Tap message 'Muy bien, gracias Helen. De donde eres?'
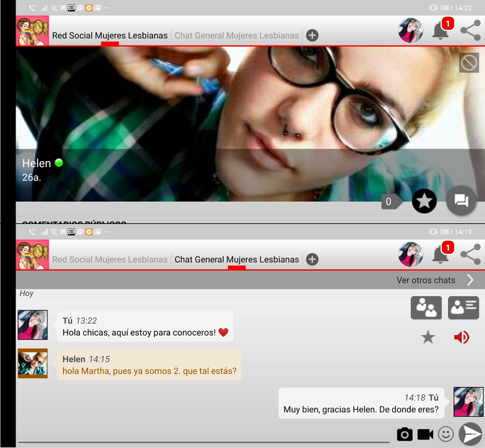 (361, 403)
